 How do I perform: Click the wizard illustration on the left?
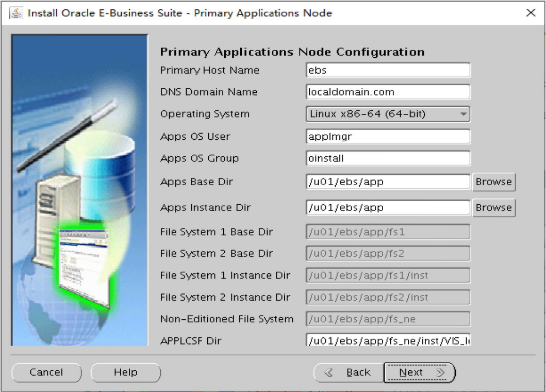click(x=80, y=190)
